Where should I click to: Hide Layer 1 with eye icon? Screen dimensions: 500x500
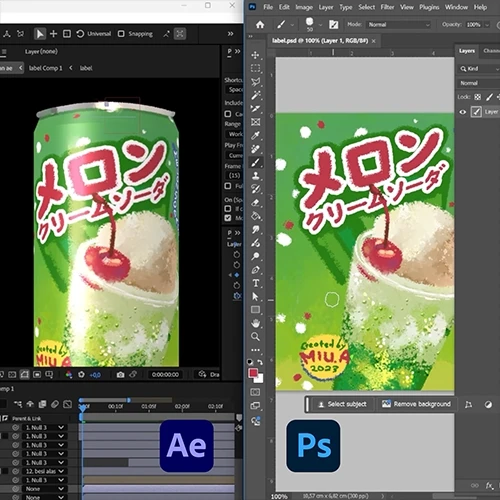(463, 112)
